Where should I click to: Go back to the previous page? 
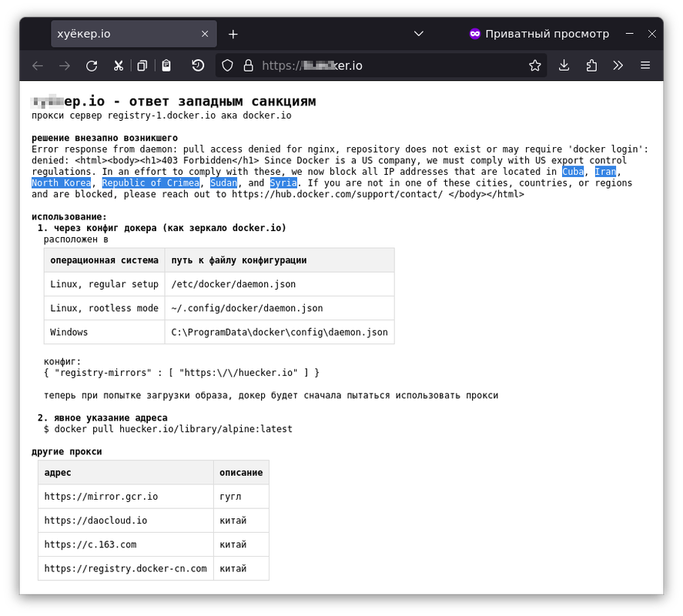[x=38, y=65]
